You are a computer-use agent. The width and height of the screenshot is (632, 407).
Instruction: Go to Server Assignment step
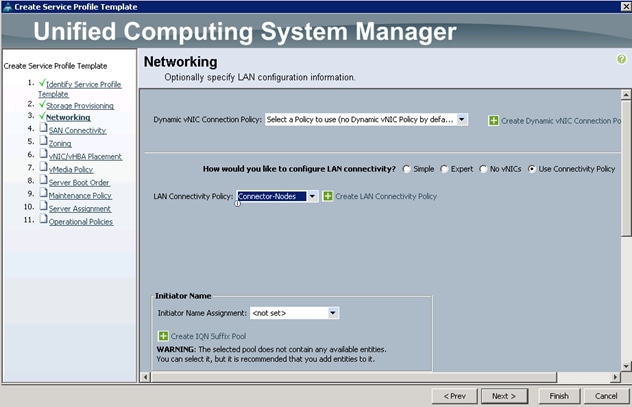pyautogui.click(x=80, y=209)
